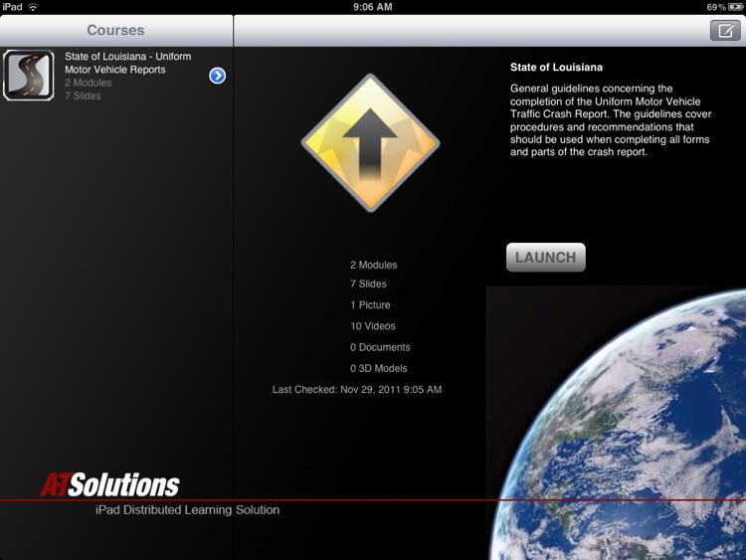The height and width of the screenshot is (560, 746).
Task: Click the Courses panel header
Action: pos(116,30)
